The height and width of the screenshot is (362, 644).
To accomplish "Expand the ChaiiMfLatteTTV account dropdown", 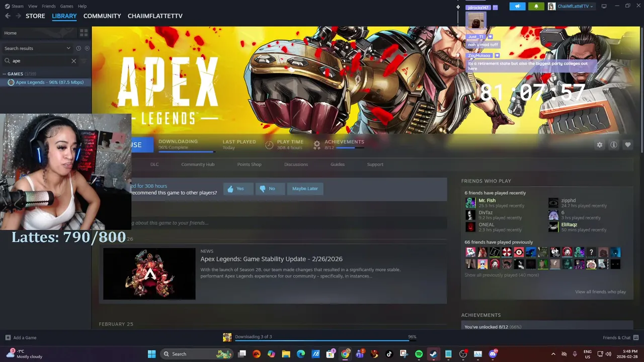I will pyautogui.click(x=575, y=6).
